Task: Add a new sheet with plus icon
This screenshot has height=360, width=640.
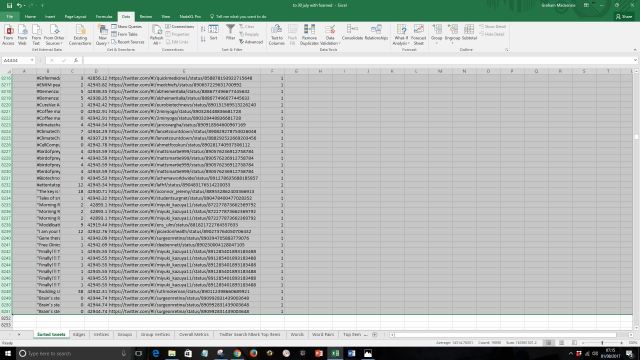Action: coord(374,335)
